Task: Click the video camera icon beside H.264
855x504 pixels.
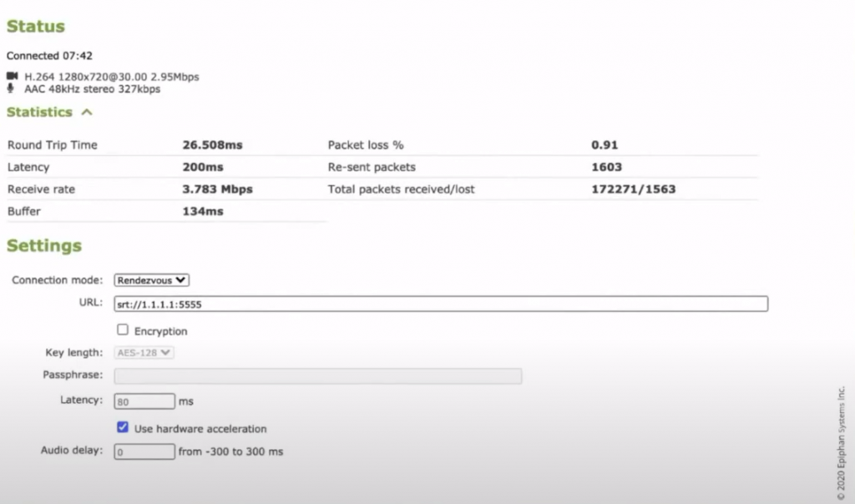Action: [x=12, y=77]
